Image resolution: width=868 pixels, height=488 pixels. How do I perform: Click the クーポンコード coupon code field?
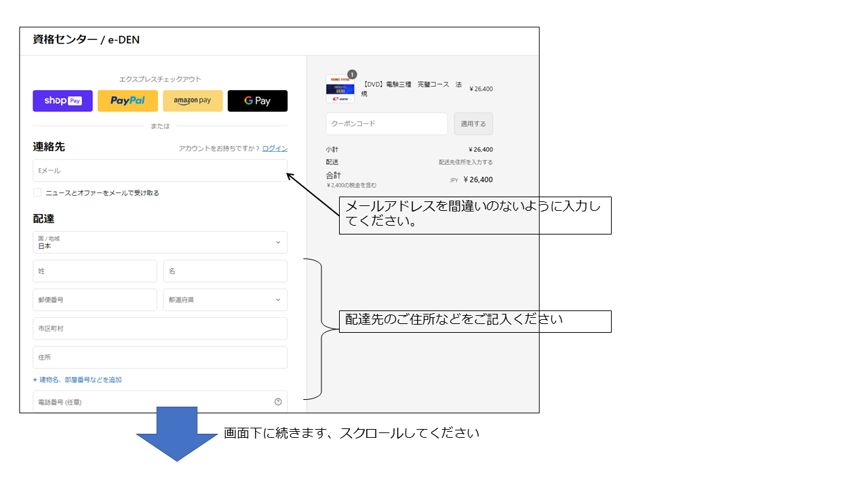(387, 124)
